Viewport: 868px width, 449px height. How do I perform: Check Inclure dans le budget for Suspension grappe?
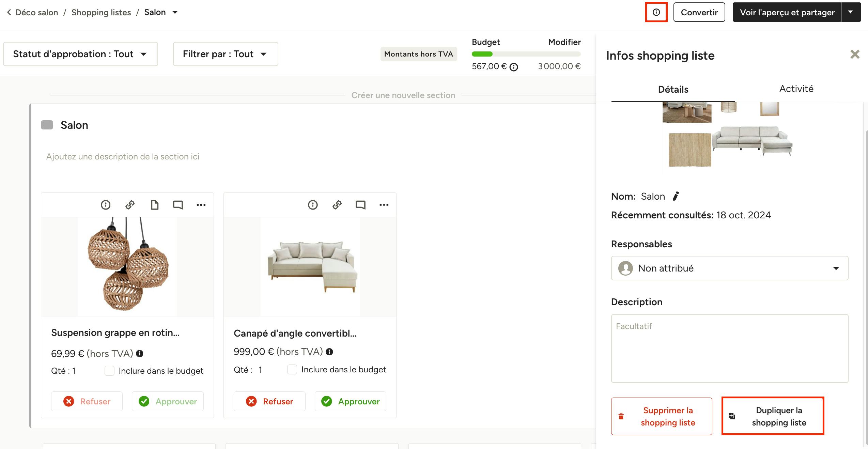[109, 371]
